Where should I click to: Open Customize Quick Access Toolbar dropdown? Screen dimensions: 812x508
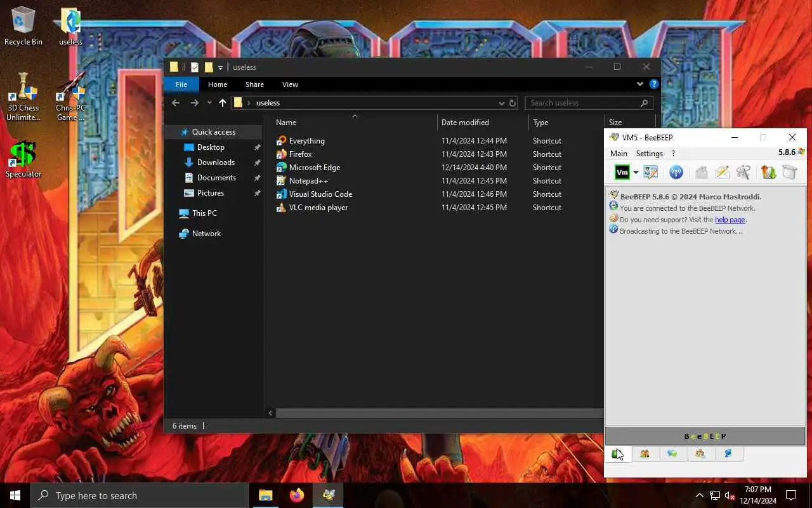(221, 67)
